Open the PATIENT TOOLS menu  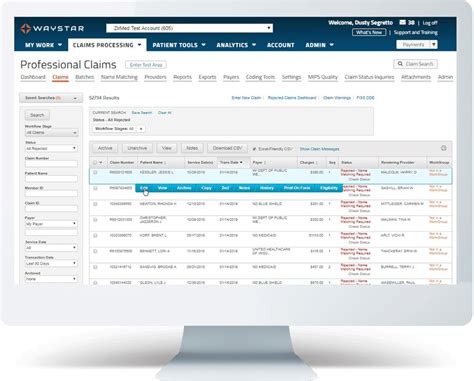tap(179, 45)
